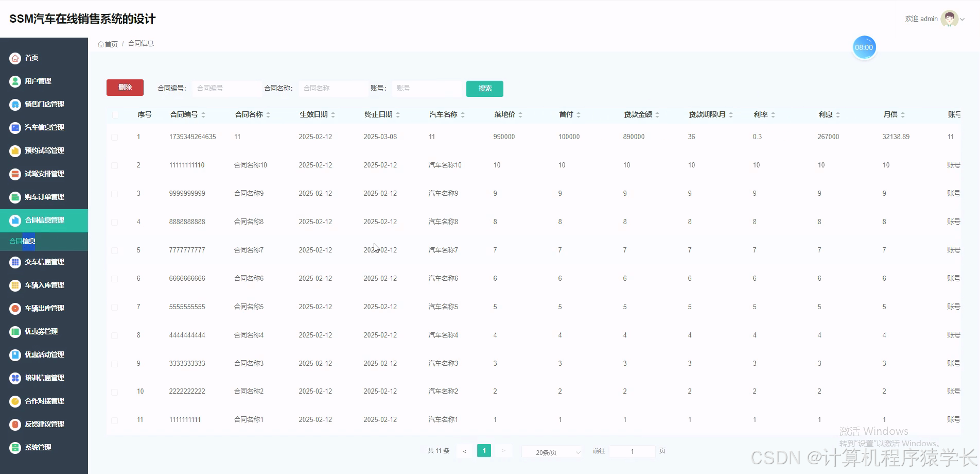Click the 销售门店管理 sidebar icon
This screenshot has width=980, height=474.
[x=15, y=105]
